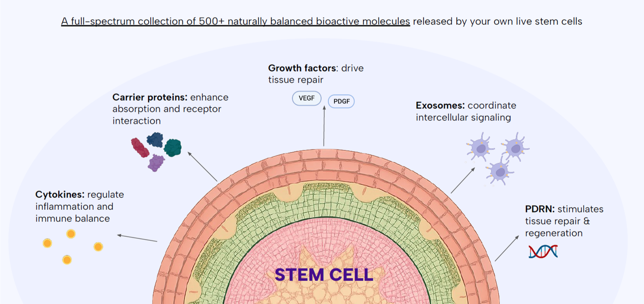Screen dimensions: 644x304
Task: Click the underlined 500+ bioactive molecules heading
Action: pyautogui.click(x=235, y=21)
